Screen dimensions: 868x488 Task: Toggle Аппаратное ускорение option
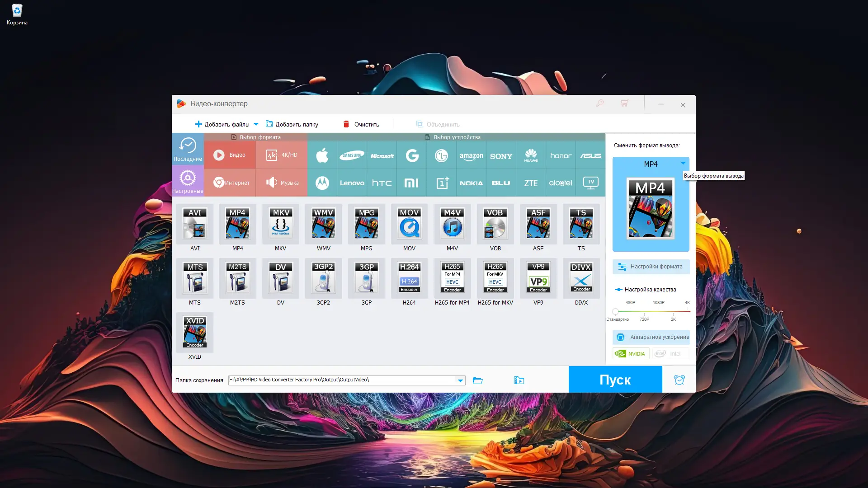pyautogui.click(x=651, y=337)
